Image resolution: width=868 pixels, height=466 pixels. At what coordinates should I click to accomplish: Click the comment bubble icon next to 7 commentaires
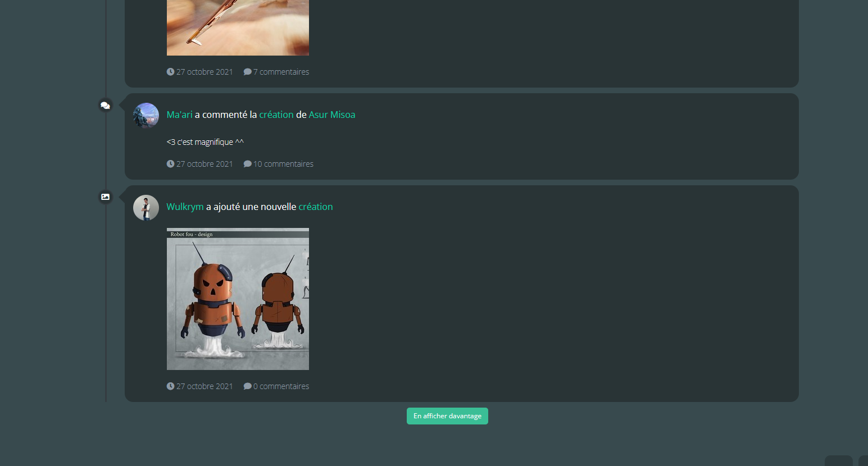(247, 71)
